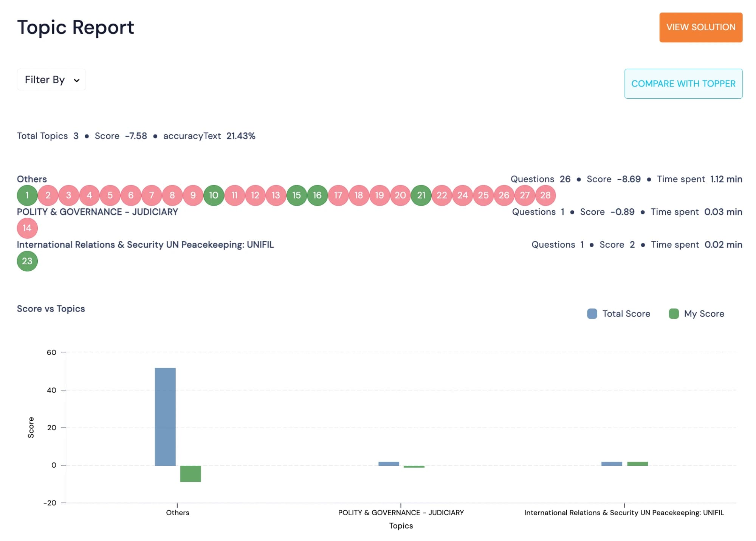Select question 1 circle in Others

[27, 195]
